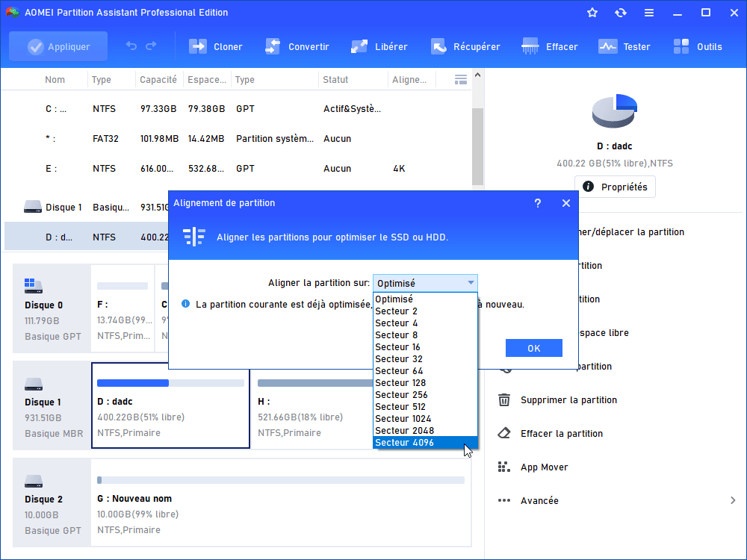
Task: Click the refresh icon in title bar
Action: (621, 13)
